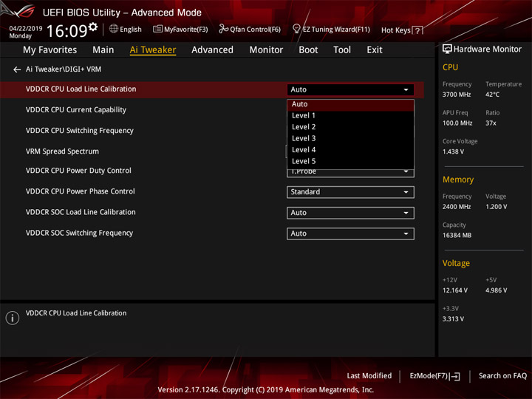The image size is (532, 399).
Task: Select Level 1 from the dropdown list
Action: coord(350,116)
